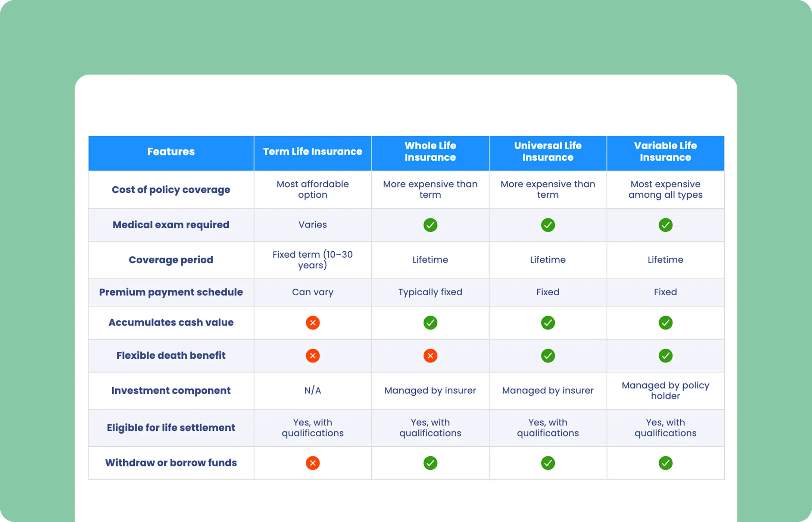Click the 'Most affordable option' cell

click(x=313, y=189)
